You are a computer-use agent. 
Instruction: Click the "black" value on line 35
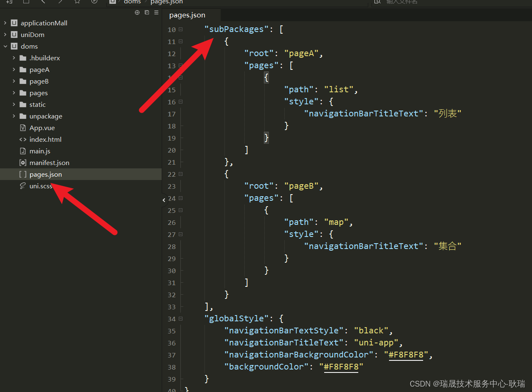(371, 331)
